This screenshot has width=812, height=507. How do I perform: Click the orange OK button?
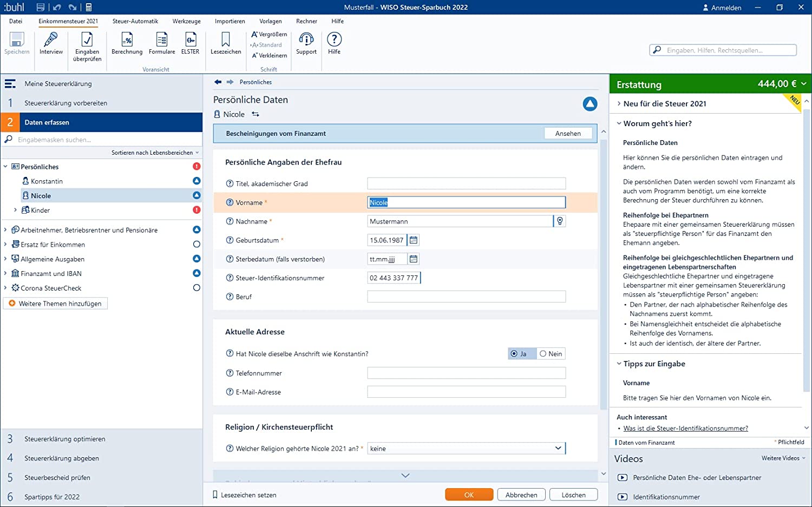coord(469,495)
